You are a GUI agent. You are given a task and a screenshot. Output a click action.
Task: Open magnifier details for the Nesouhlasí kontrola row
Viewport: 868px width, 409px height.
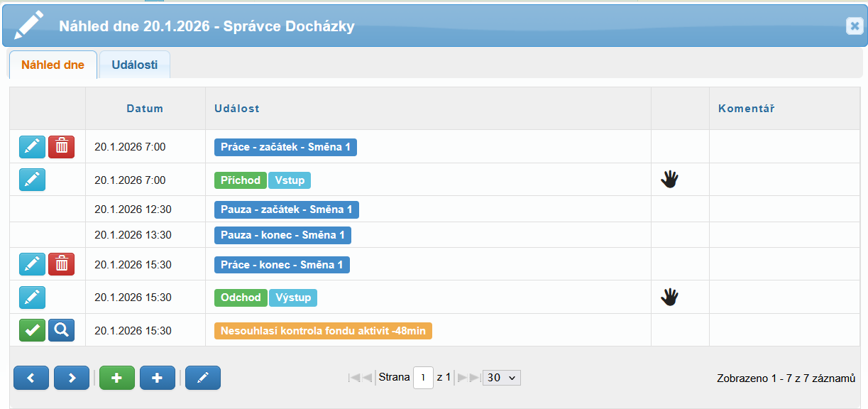point(62,330)
